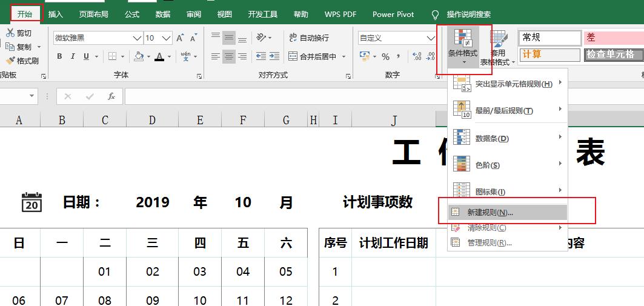Increase font size with large A
Viewport: 644px width, 306px height.
click(179, 38)
